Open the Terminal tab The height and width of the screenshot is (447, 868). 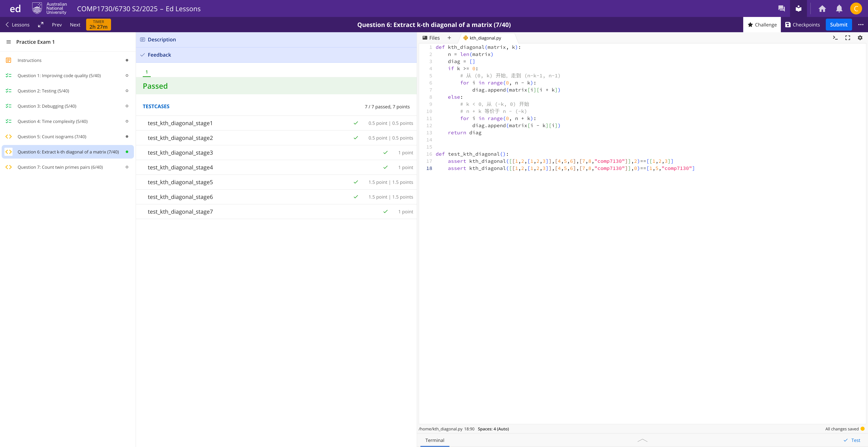click(435, 440)
